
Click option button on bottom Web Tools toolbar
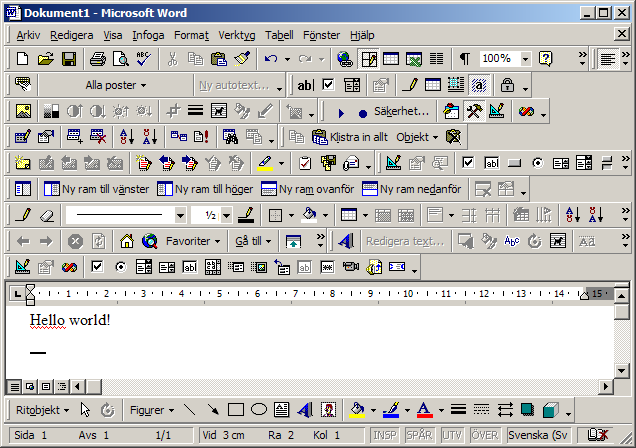[x=120, y=267]
